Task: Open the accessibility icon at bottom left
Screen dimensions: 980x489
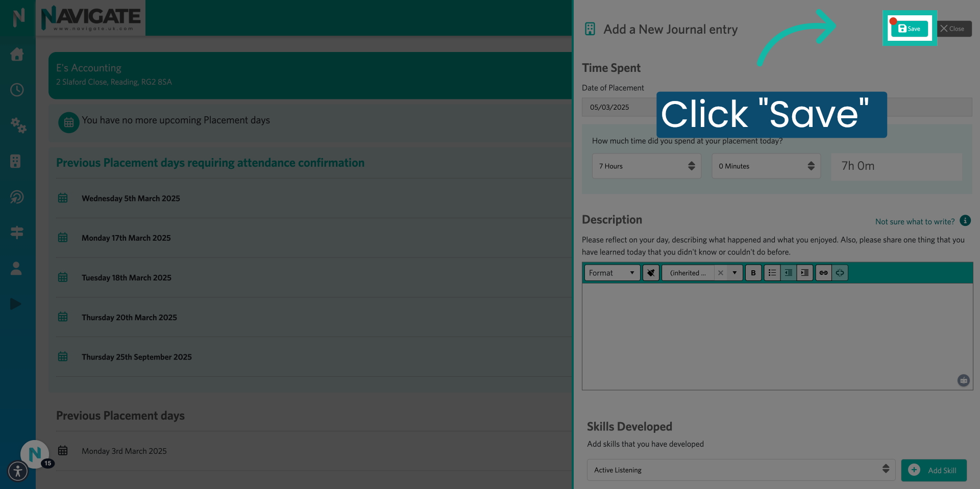Action: 18,471
